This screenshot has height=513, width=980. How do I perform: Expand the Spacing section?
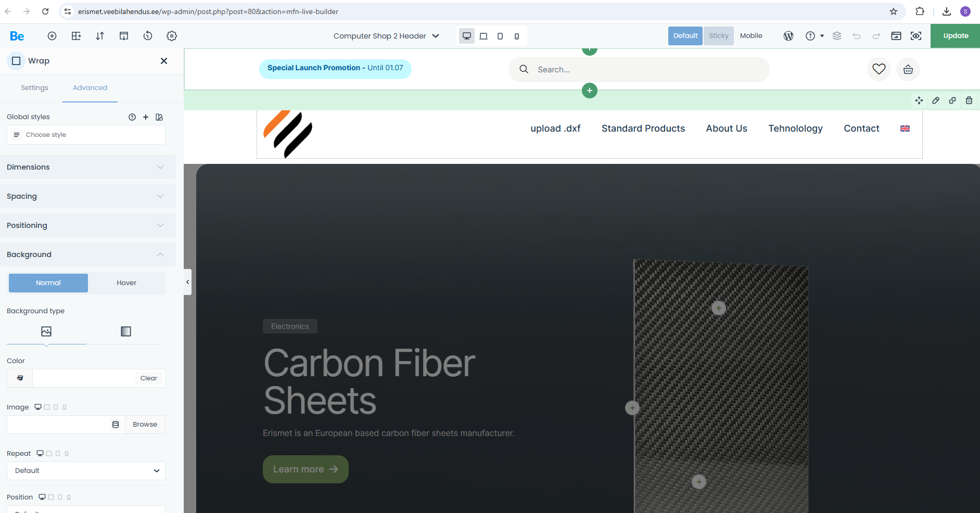pyautogui.click(x=87, y=196)
